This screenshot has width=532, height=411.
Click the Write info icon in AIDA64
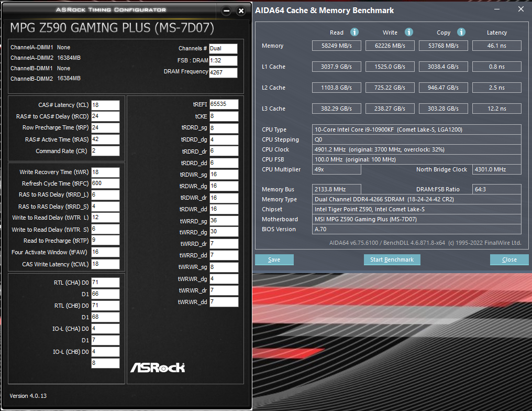point(409,32)
